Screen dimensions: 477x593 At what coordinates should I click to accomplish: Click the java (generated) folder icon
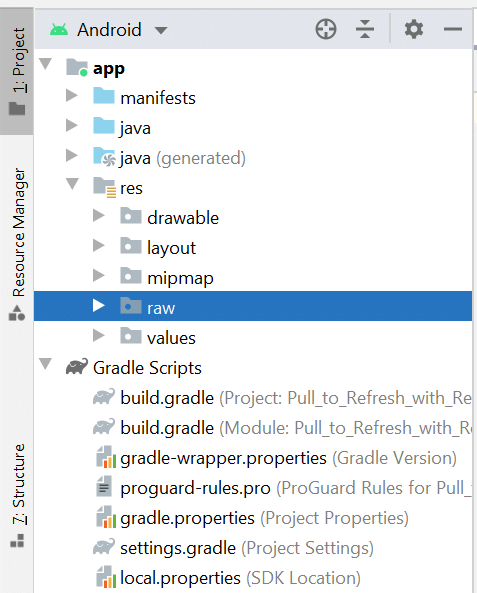point(104,156)
